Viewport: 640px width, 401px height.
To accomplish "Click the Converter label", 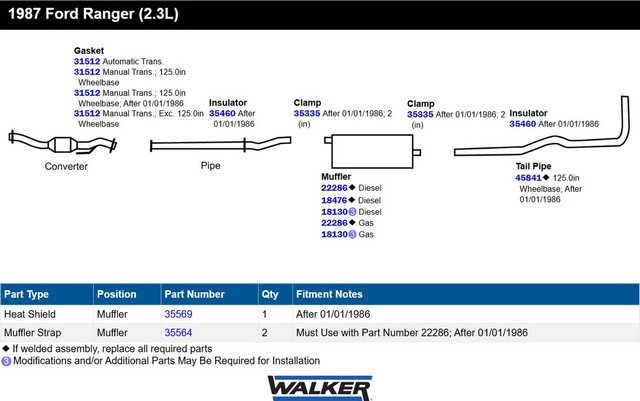I will point(66,166).
